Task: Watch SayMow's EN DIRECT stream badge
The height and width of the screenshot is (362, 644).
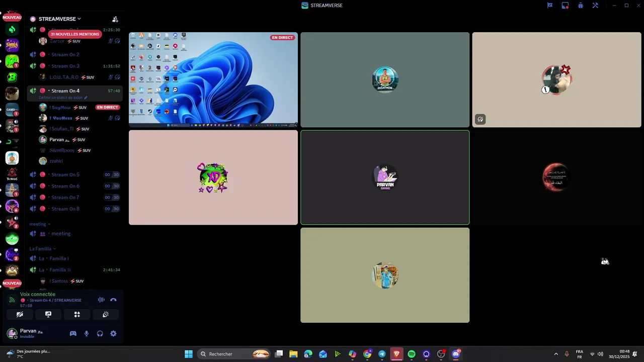Action: [x=107, y=107]
